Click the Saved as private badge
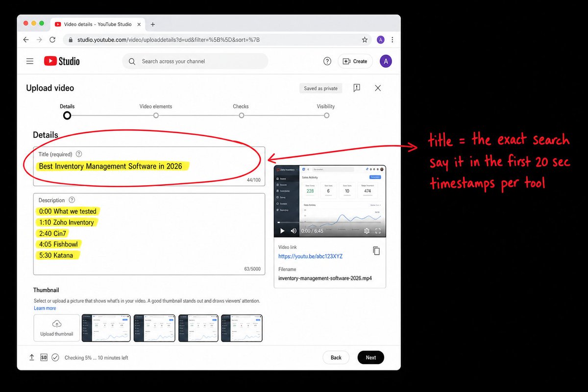Viewport: 588px width, 392px height. 320,88
